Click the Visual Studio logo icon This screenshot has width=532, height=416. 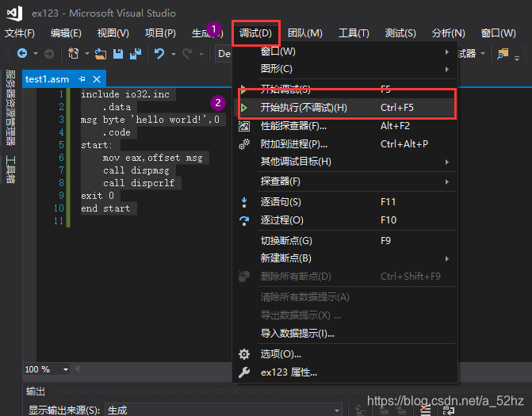tap(14, 13)
